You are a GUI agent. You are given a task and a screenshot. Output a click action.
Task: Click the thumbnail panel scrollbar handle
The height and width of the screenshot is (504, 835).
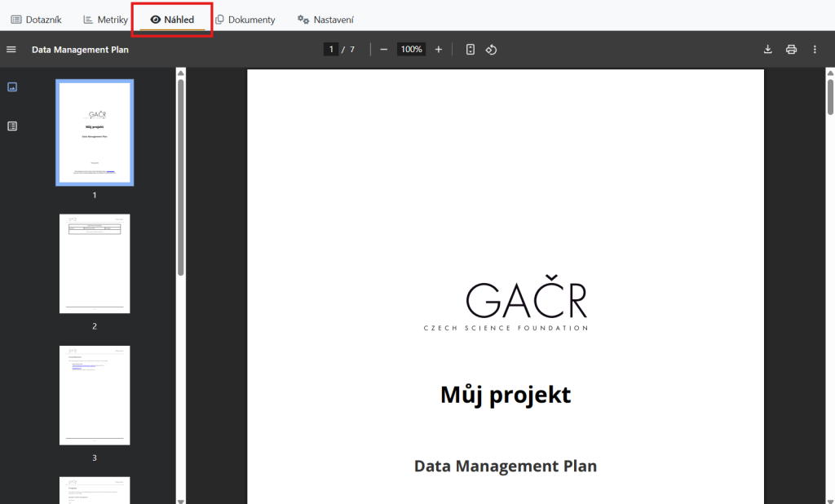[181, 178]
